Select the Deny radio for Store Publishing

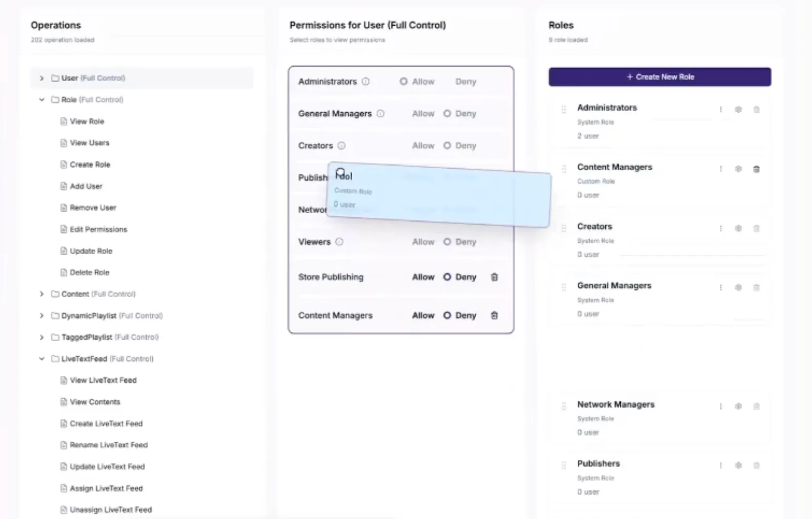(x=447, y=277)
